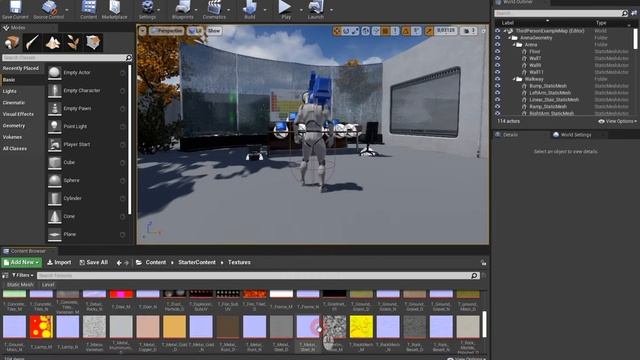Click the StarterContent breadcrumb
640x360 pixels.
point(197,262)
